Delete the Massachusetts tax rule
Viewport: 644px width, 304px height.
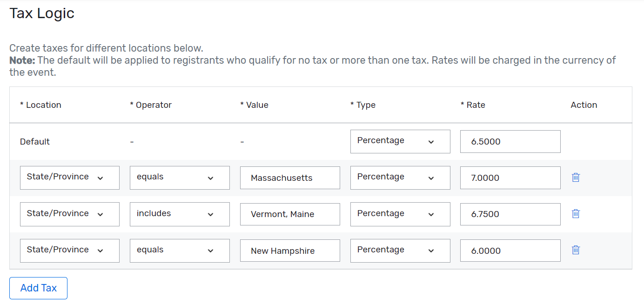tap(576, 177)
